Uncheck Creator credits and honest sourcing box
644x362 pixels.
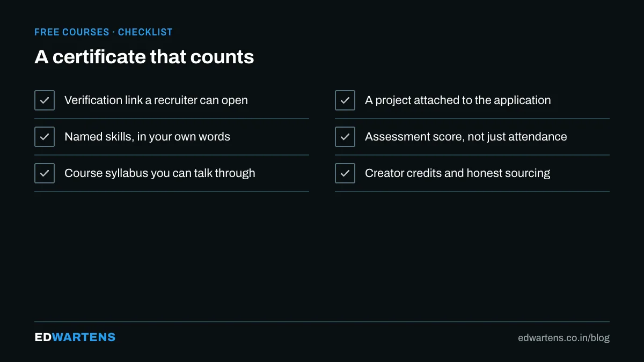(x=345, y=173)
